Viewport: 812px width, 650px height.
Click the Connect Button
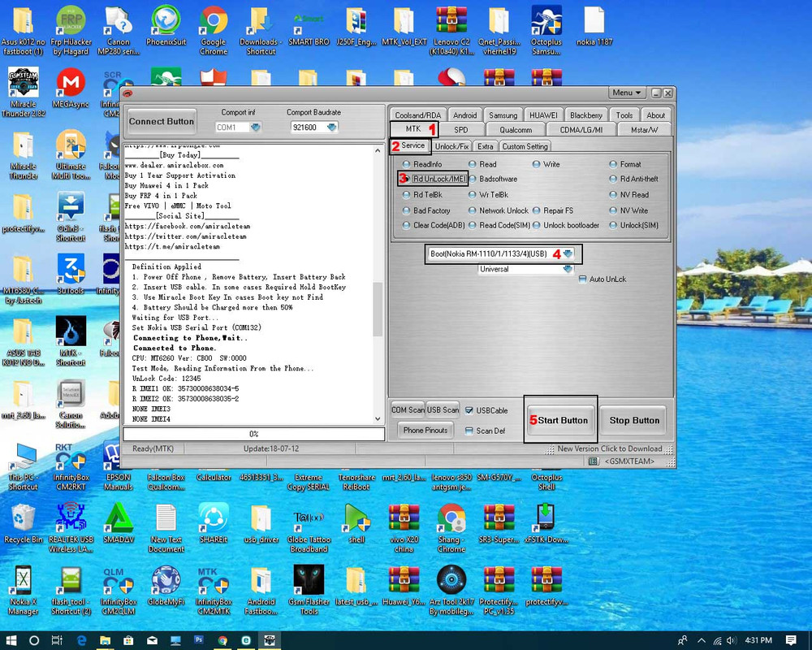[x=162, y=121]
